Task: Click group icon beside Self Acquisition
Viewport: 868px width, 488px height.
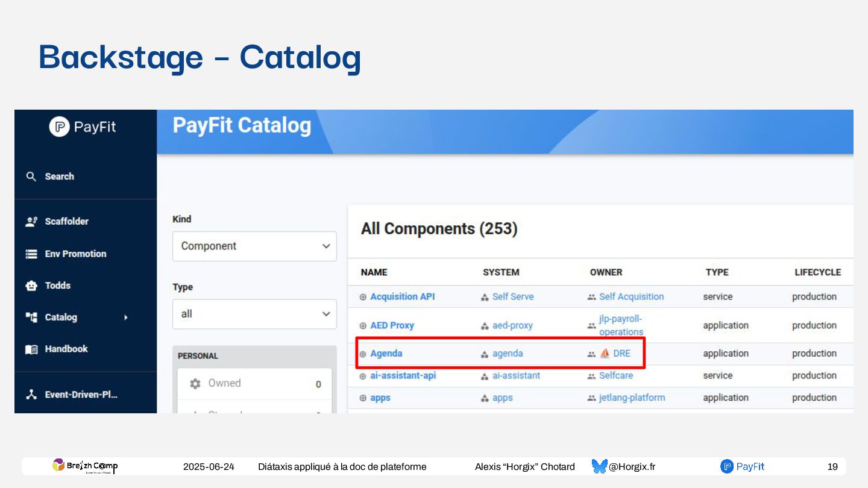Action: point(591,297)
